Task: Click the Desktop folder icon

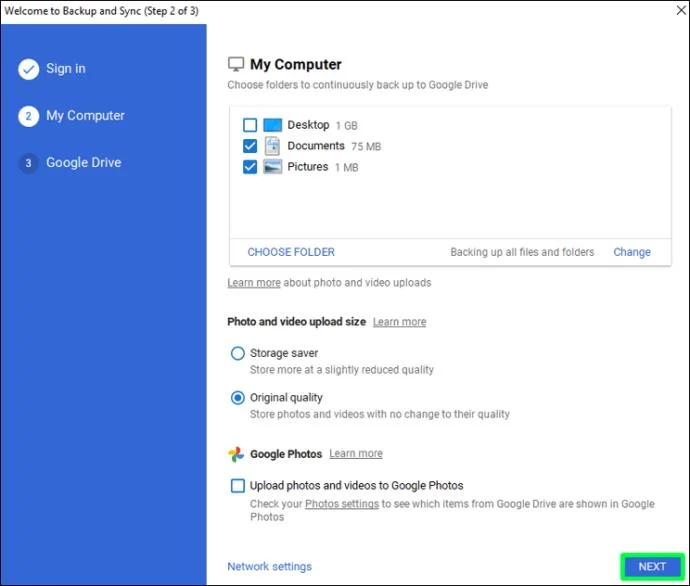Action: (272, 125)
